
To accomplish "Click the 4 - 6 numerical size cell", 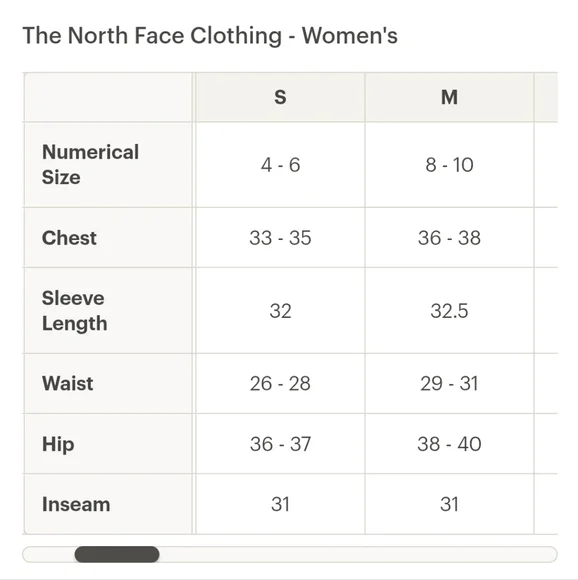I will [280, 165].
